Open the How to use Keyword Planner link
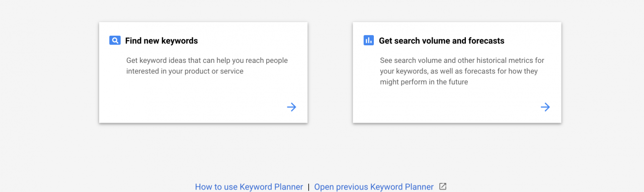 coord(249,187)
